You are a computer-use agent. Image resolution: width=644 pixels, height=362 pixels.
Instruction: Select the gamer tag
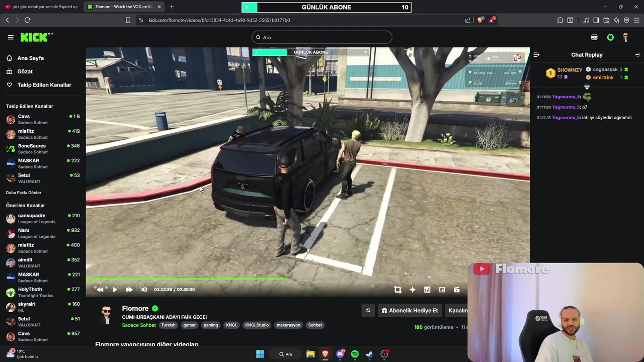point(190,325)
